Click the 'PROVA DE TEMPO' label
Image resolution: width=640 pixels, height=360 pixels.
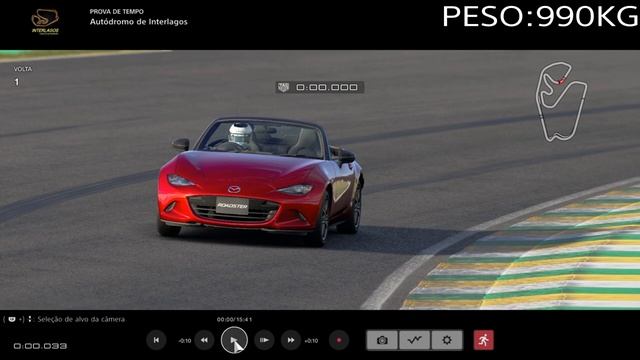coord(117,11)
